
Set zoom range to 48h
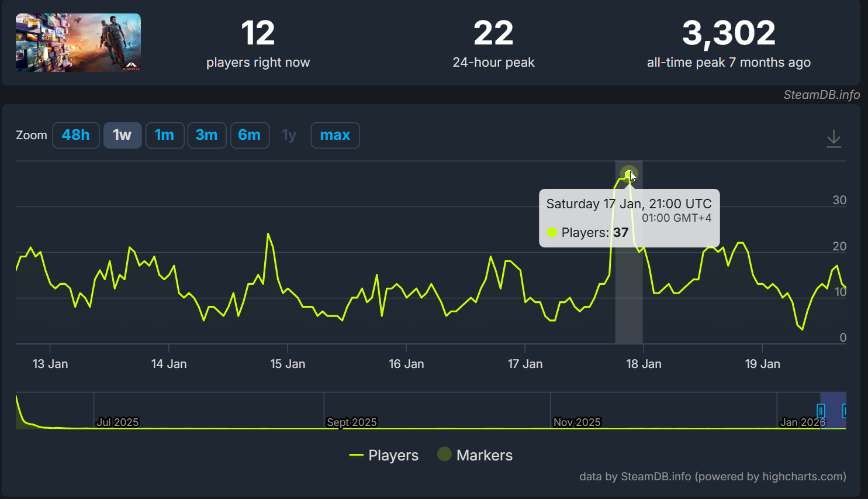pos(76,135)
